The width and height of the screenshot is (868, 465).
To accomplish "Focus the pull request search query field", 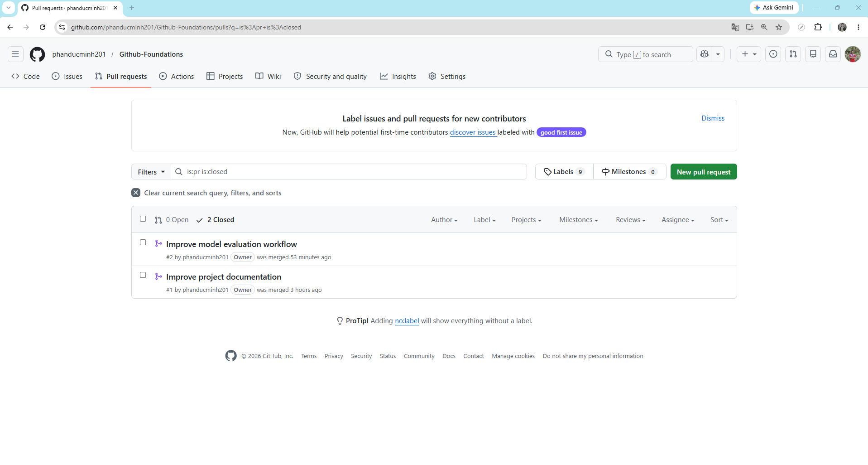I will click(349, 172).
